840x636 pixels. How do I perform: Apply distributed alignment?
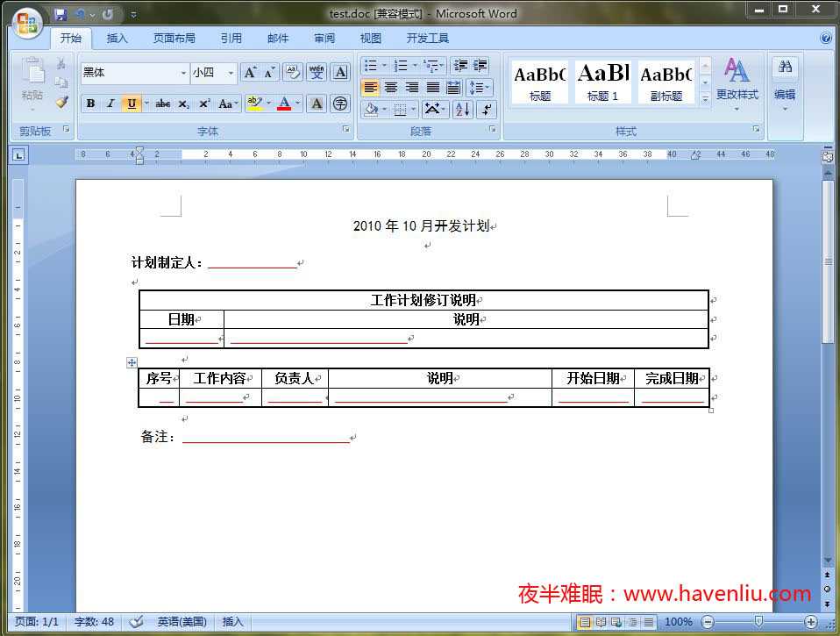click(453, 88)
